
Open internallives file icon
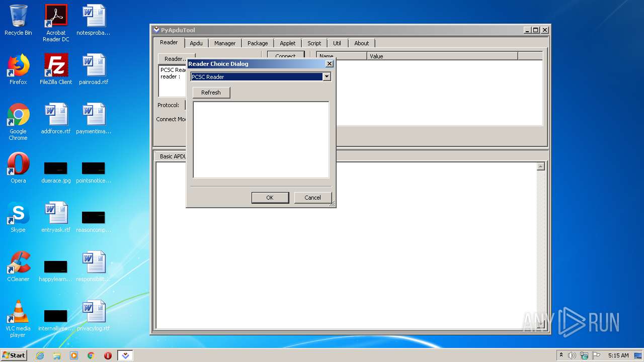point(56,319)
